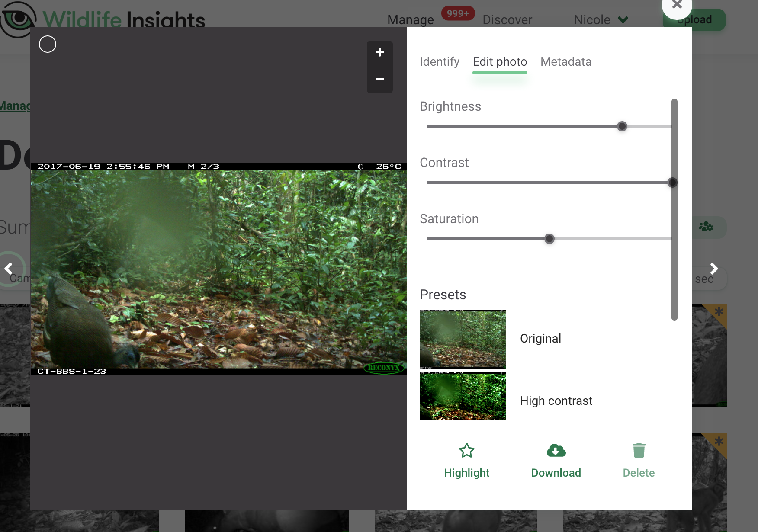This screenshot has width=758, height=532.
Task: Switch to the Metadata tab
Action: point(566,62)
